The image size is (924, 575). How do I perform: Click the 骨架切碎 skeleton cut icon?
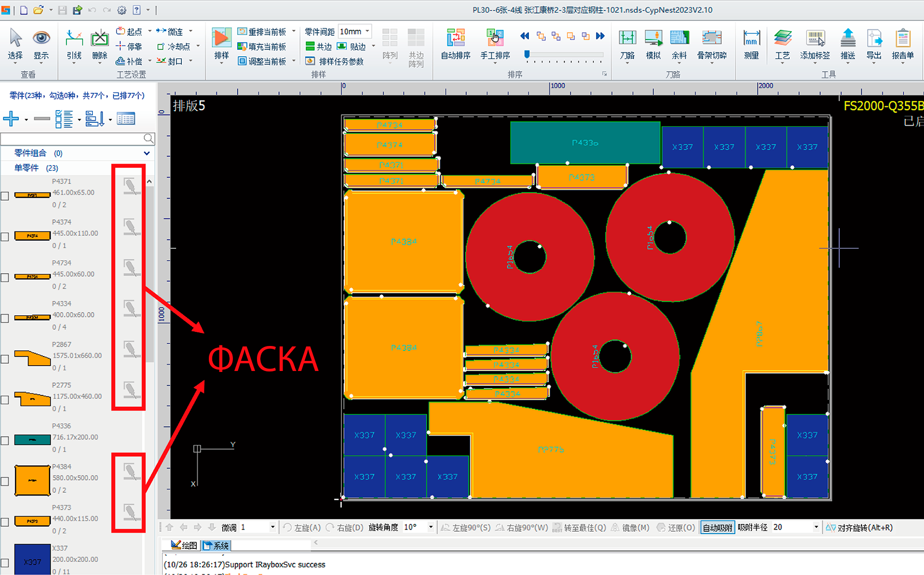[x=711, y=38]
